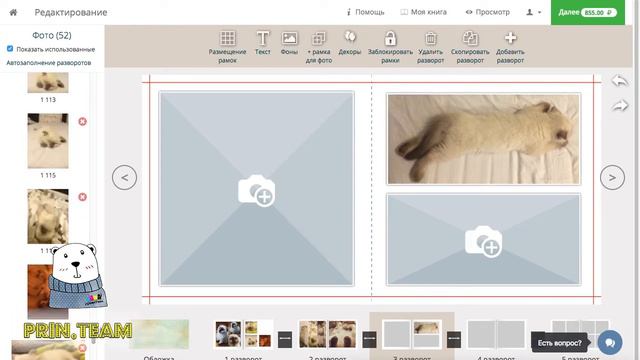Open the Декоры decorations tool
This screenshot has height=360, width=640.
pos(350,43)
